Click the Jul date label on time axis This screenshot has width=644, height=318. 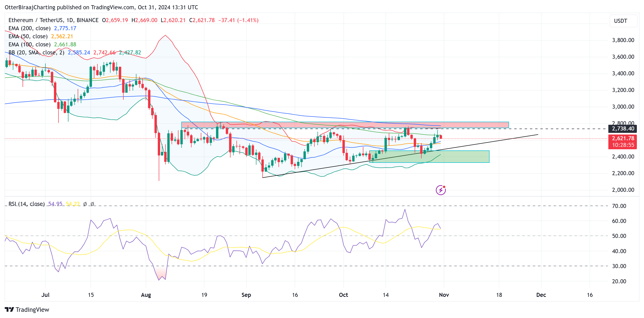pos(45,295)
